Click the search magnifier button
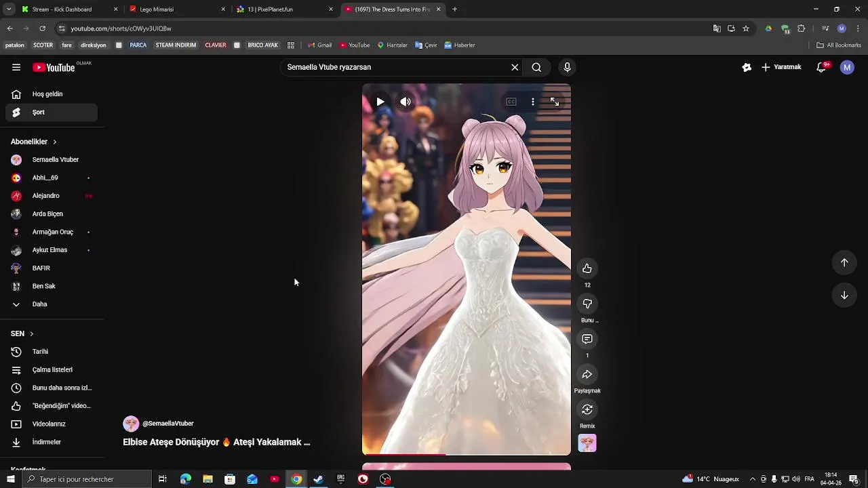The image size is (868, 488). tap(536, 67)
